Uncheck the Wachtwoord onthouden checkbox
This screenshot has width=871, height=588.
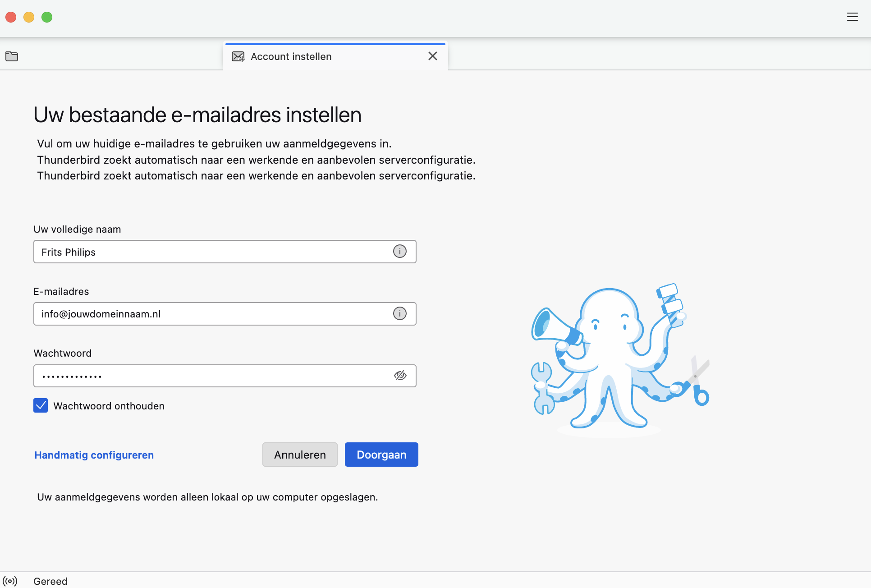[x=41, y=405]
